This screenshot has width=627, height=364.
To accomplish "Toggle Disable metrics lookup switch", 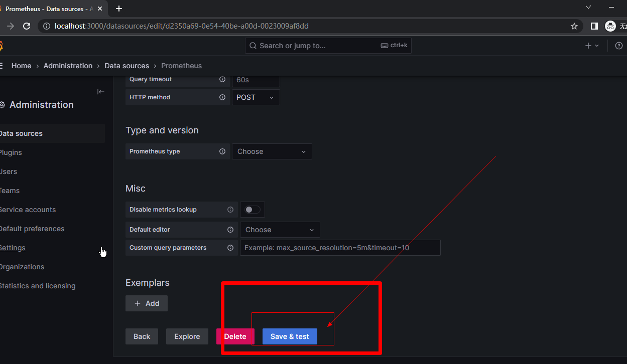I will tap(253, 210).
